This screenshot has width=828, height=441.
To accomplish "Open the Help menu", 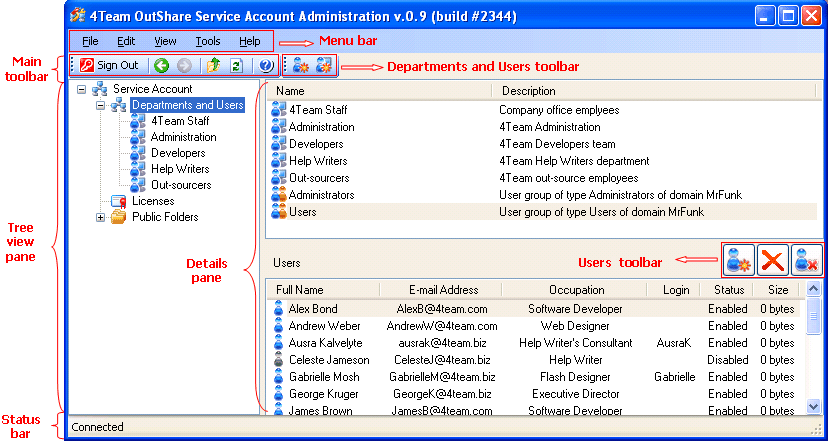I will (250, 41).
